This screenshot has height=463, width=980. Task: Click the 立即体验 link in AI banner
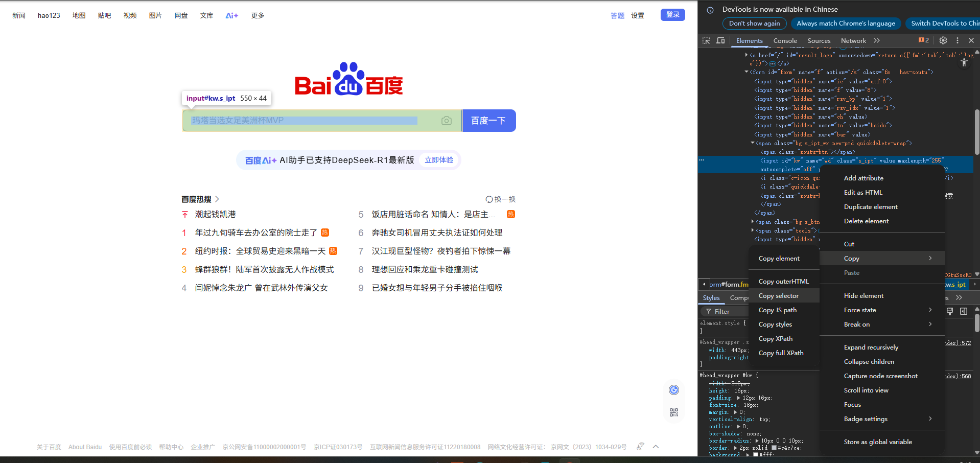point(439,160)
